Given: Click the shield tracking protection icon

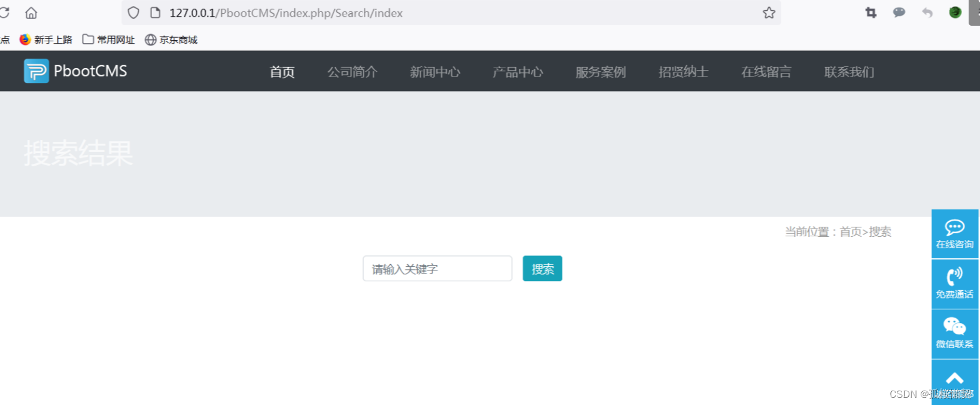Looking at the screenshot, I should click(133, 13).
